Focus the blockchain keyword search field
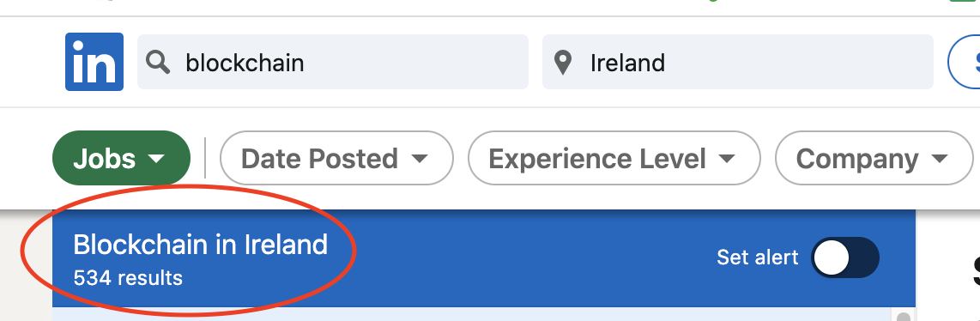Screen dimensions: 980x321 click(333, 62)
